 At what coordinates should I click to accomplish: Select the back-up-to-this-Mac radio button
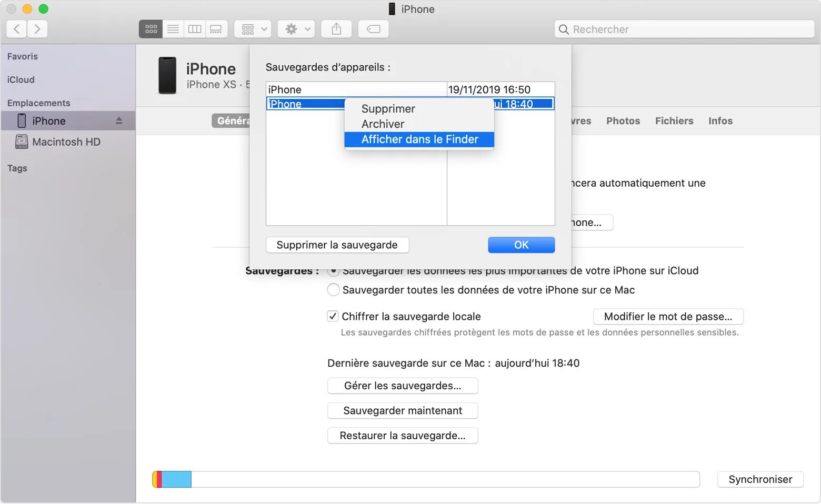coord(334,290)
